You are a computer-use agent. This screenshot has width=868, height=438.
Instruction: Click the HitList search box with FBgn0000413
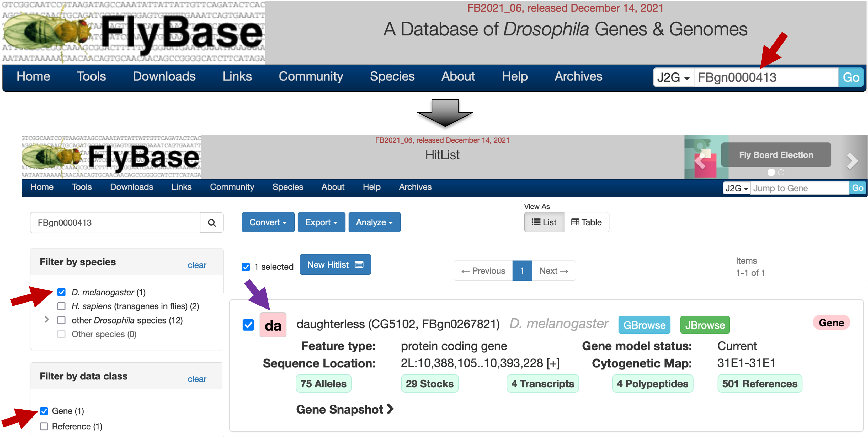click(115, 222)
